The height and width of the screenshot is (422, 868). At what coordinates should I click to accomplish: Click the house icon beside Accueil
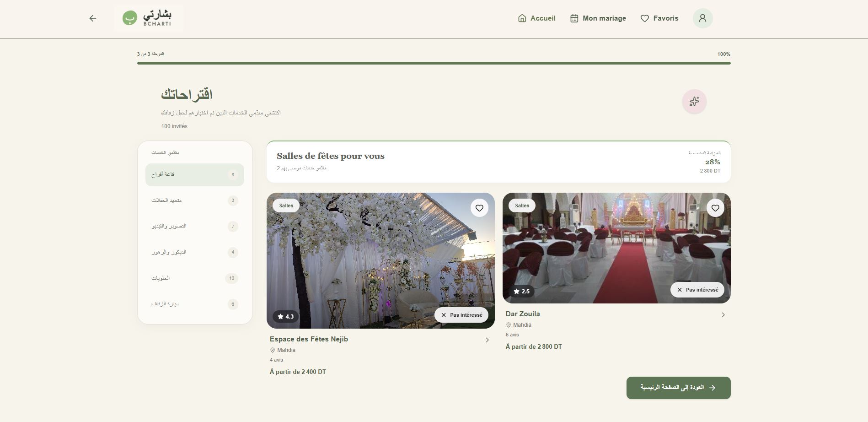click(x=522, y=18)
